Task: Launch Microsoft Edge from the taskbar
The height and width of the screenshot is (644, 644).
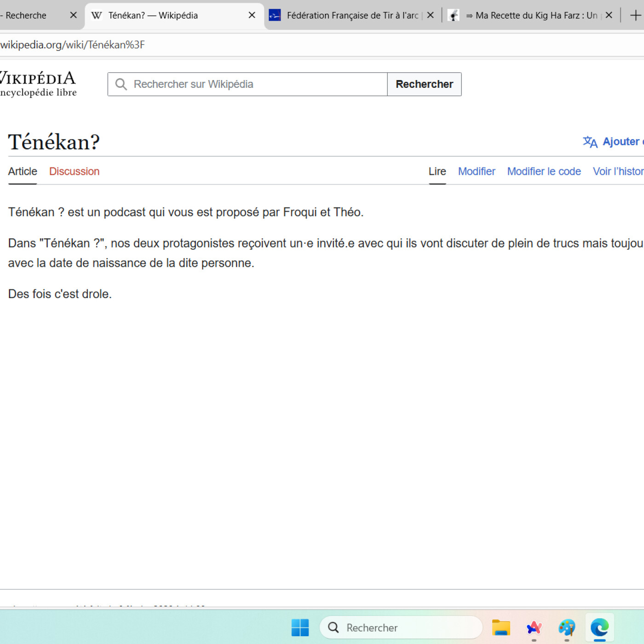Action: point(598,627)
